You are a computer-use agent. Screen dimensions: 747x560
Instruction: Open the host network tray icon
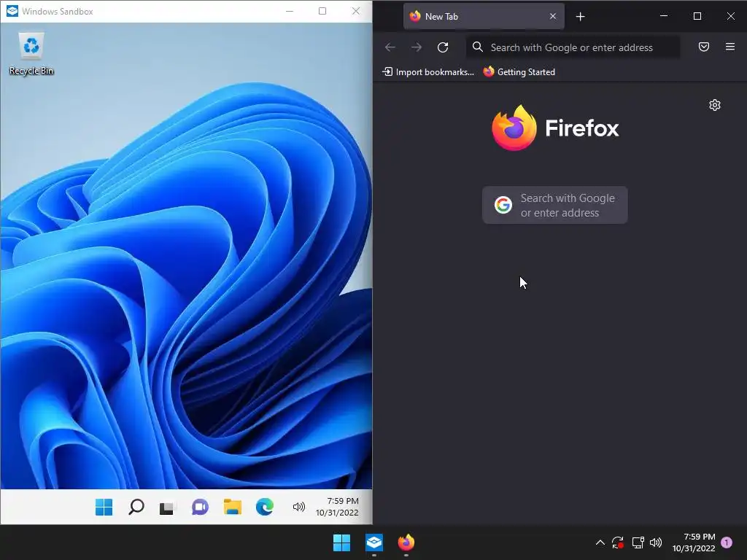[x=638, y=542]
